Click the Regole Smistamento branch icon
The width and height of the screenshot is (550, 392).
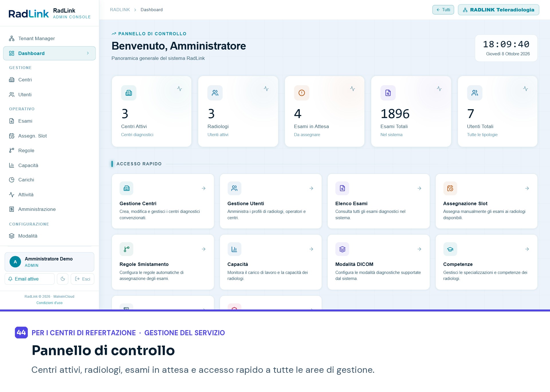click(x=126, y=249)
